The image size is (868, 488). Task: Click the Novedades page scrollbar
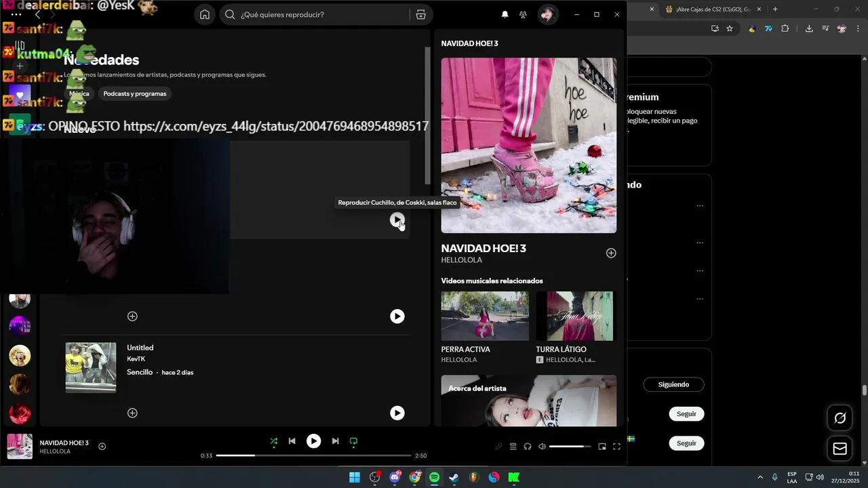click(427, 115)
